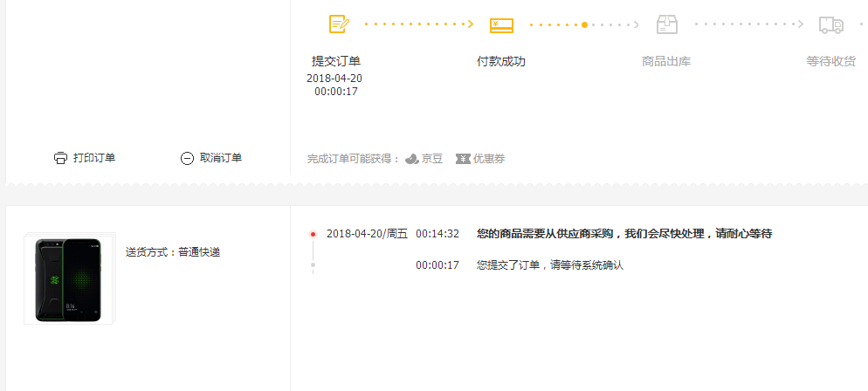Select the 您提交了订单 status message

[x=550, y=265]
